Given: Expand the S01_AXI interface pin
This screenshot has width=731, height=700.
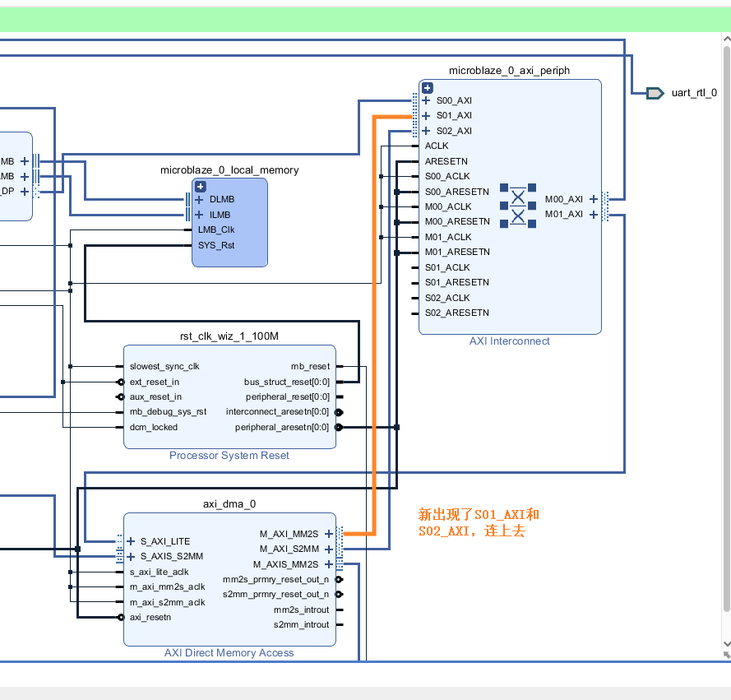Looking at the screenshot, I should pos(427,115).
